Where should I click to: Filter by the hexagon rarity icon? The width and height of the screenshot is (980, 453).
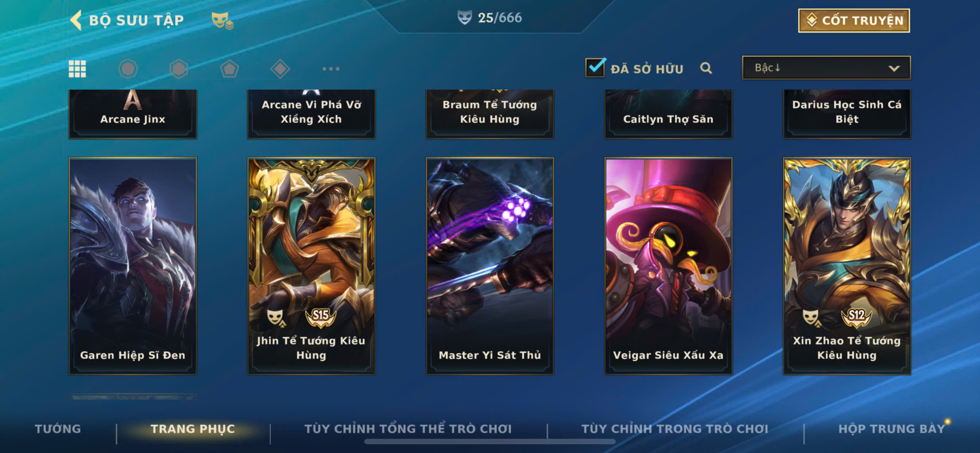tap(178, 69)
